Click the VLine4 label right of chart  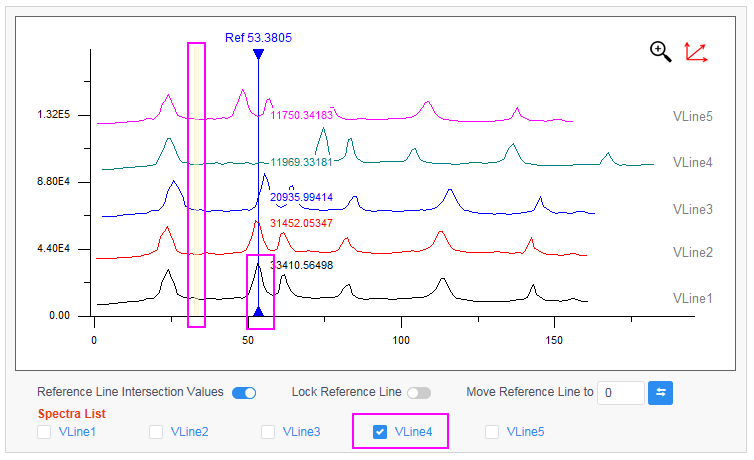pyautogui.click(x=692, y=162)
